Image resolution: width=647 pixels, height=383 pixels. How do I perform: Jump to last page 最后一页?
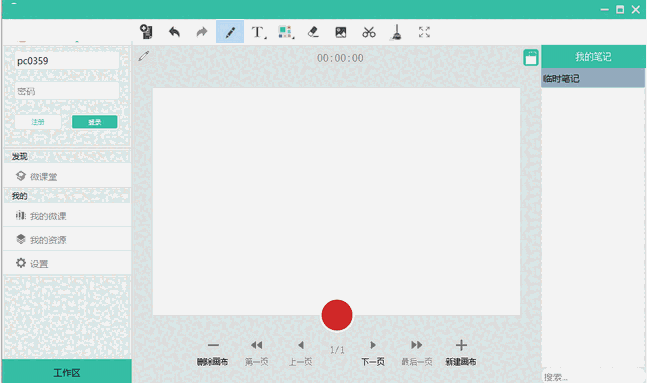pyautogui.click(x=417, y=353)
